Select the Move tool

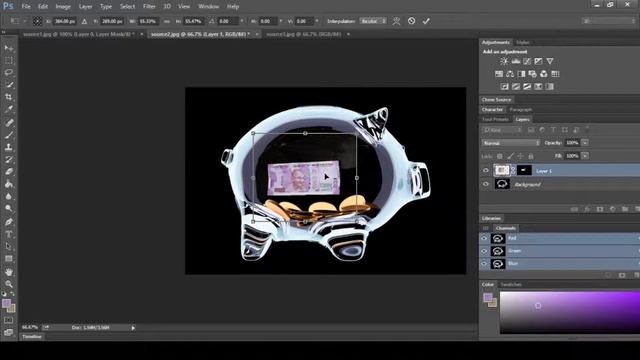click(9, 48)
